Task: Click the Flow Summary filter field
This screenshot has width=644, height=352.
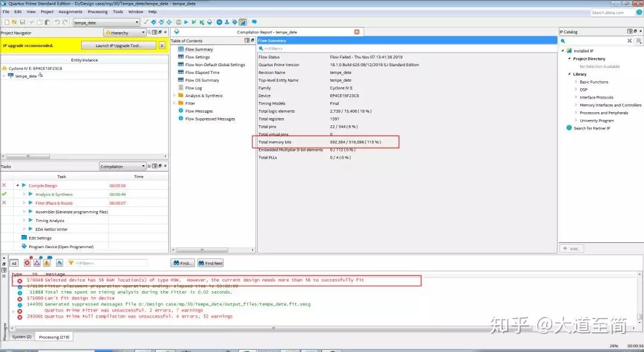Action: (407, 48)
